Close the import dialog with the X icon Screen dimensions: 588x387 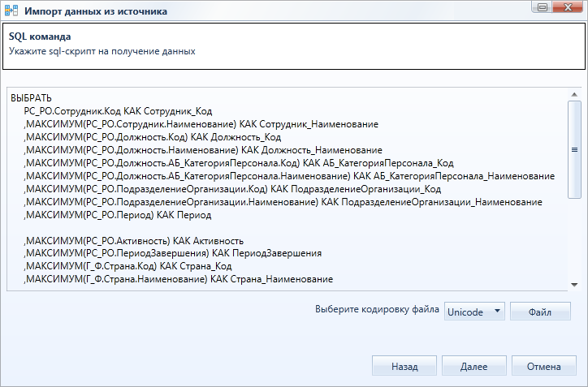tap(569, 7)
